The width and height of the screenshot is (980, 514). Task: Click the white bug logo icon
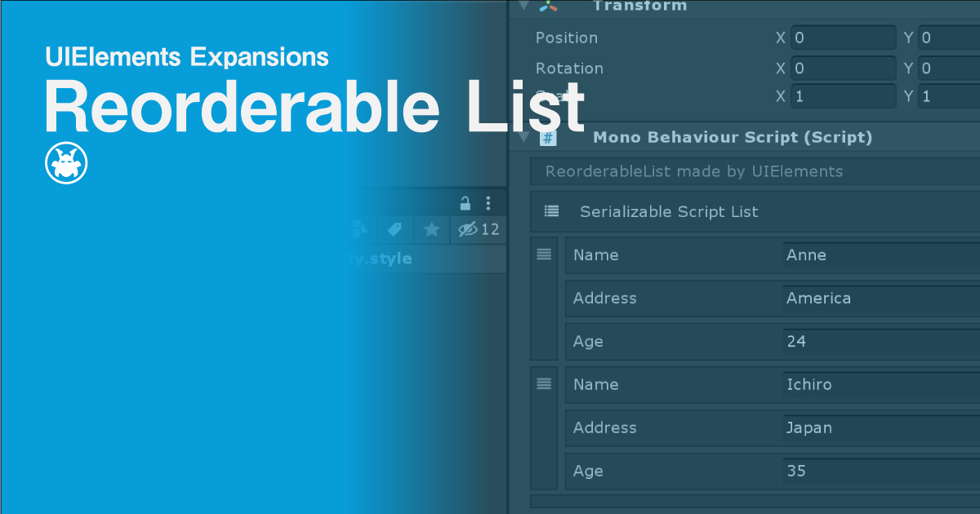click(x=66, y=164)
